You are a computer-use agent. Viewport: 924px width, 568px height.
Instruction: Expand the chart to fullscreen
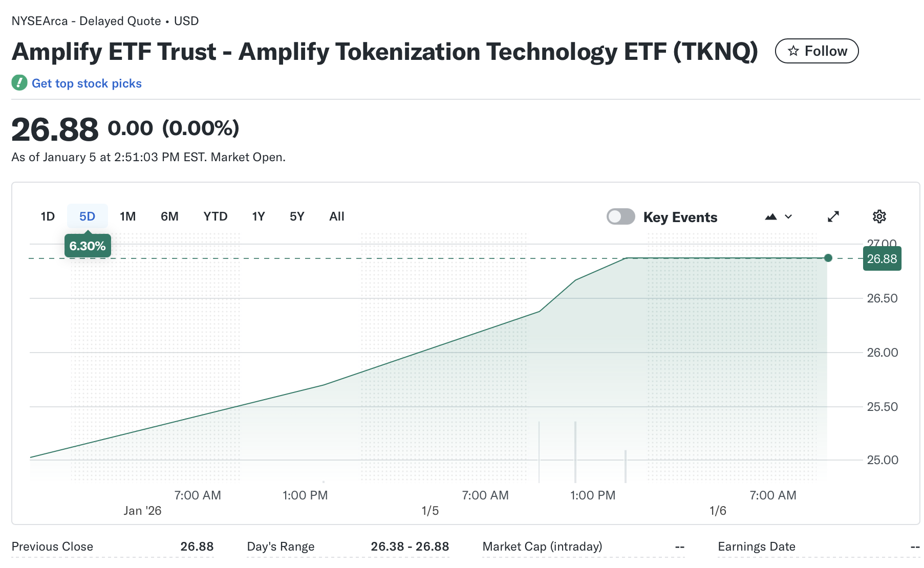click(833, 216)
